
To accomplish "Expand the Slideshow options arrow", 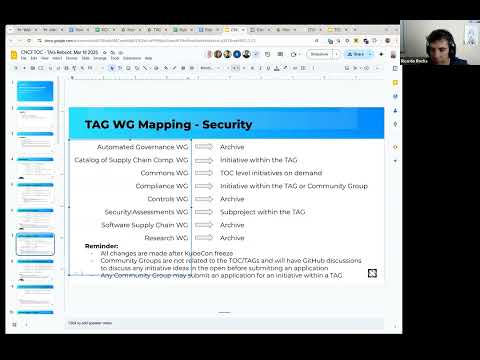I will coord(336,54).
